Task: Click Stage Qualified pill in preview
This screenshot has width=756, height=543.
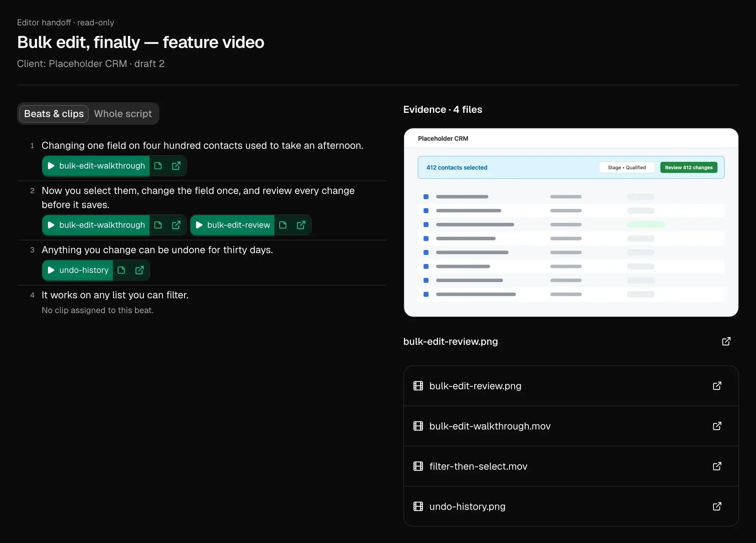Action: tap(627, 167)
